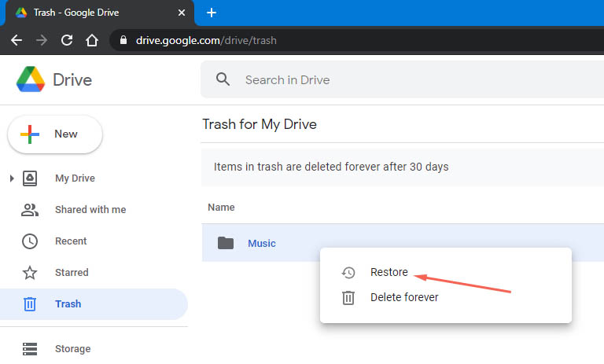Click the magnifier search icon
The image size is (604, 364).
223,79
